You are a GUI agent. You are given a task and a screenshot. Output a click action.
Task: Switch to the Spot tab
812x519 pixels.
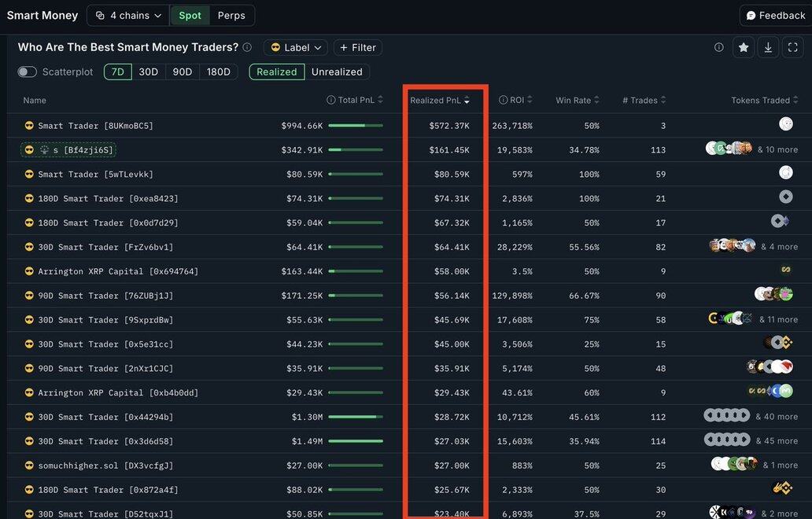pos(190,16)
